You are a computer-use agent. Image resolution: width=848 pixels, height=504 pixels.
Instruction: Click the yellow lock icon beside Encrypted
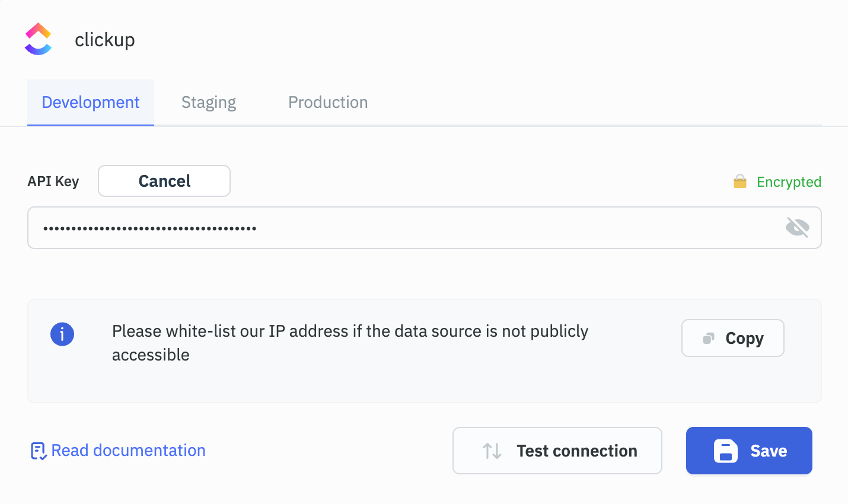[x=739, y=181]
